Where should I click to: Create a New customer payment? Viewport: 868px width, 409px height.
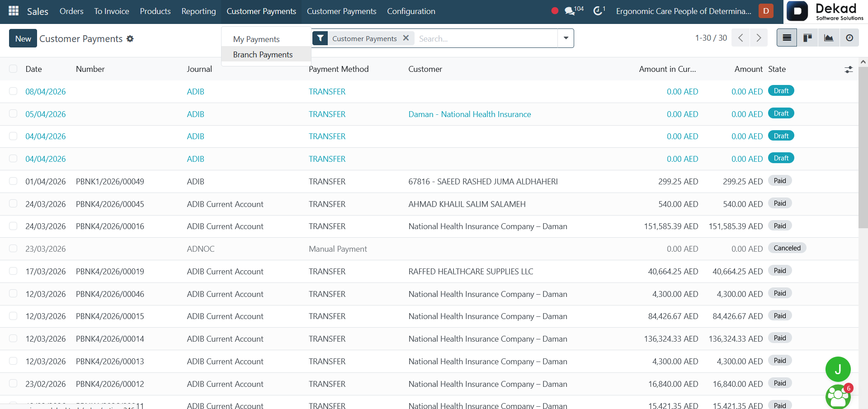point(23,38)
